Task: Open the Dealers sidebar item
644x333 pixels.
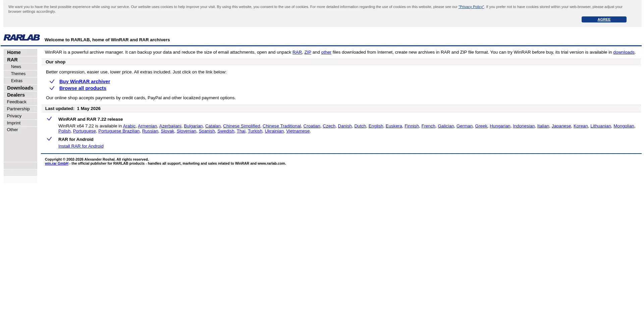Action: tap(16, 95)
